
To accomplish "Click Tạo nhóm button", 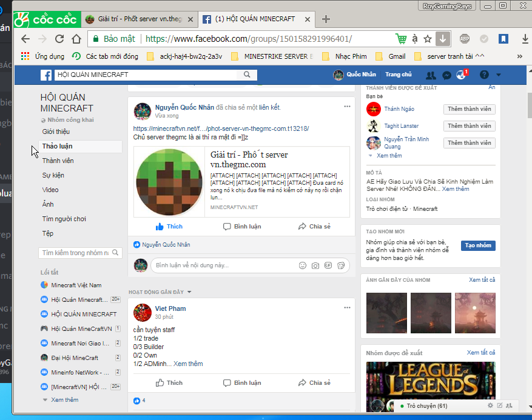I will 478,245.
